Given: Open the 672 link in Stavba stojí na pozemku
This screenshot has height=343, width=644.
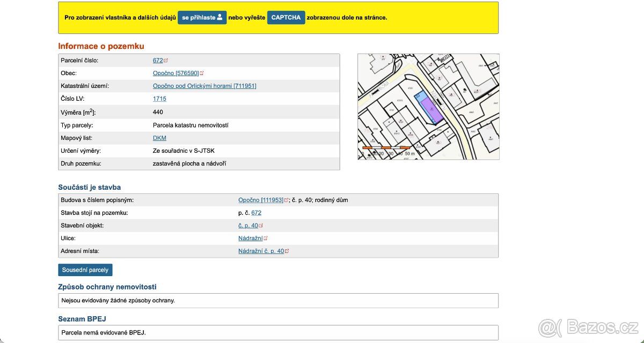Looking at the screenshot, I should (x=257, y=213).
